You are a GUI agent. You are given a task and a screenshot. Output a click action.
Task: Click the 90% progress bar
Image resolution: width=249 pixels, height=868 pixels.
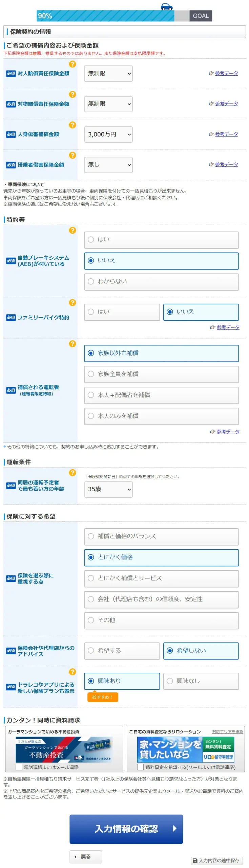[x=106, y=16]
